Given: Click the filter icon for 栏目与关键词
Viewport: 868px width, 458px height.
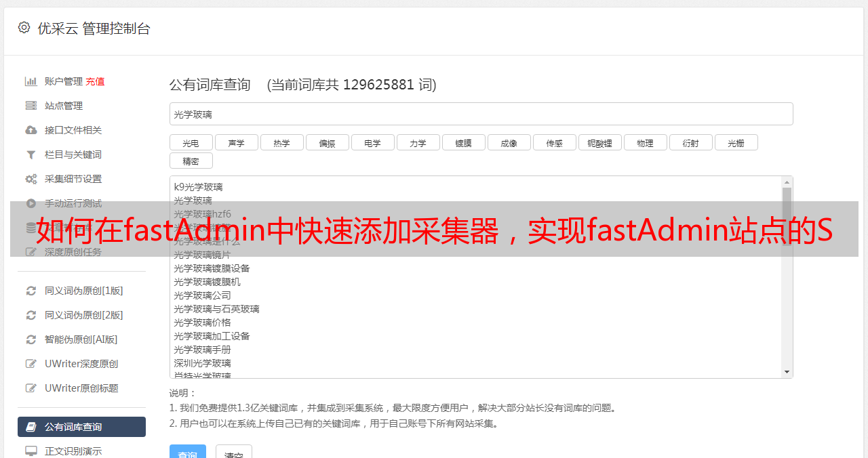Looking at the screenshot, I should click(x=31, y=154).
